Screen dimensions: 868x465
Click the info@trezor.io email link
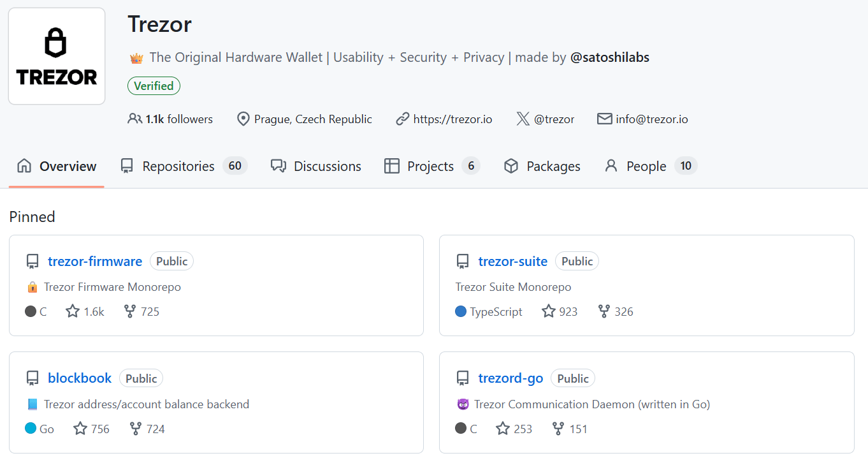pyautogui.click(x=651, y=119)
